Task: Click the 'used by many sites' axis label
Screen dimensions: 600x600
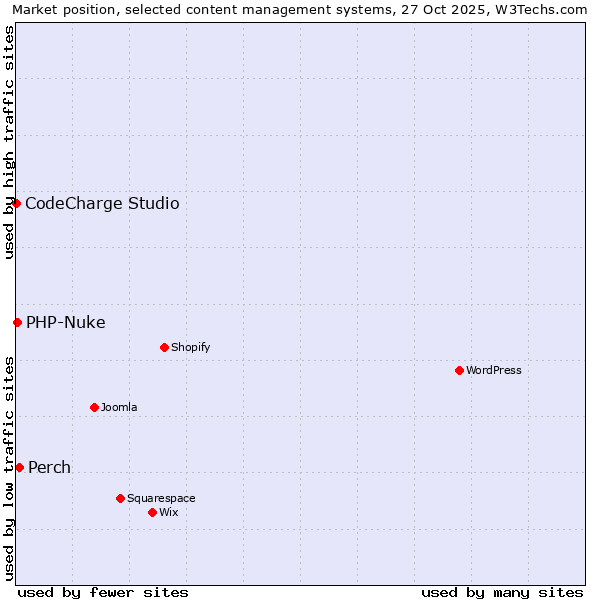Action: tap(502, 592)
